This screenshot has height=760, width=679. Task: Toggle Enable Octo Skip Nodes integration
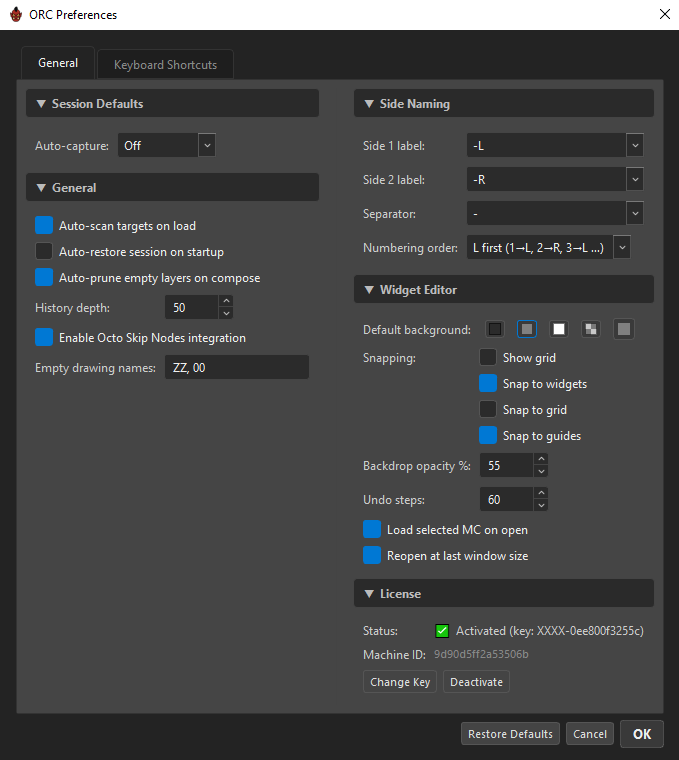44,337
